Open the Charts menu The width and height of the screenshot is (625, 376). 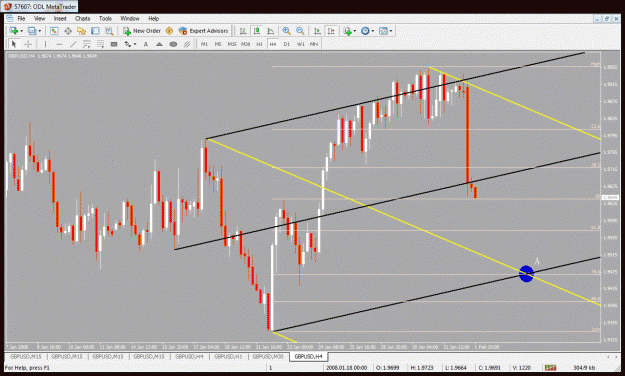(83, 18)
